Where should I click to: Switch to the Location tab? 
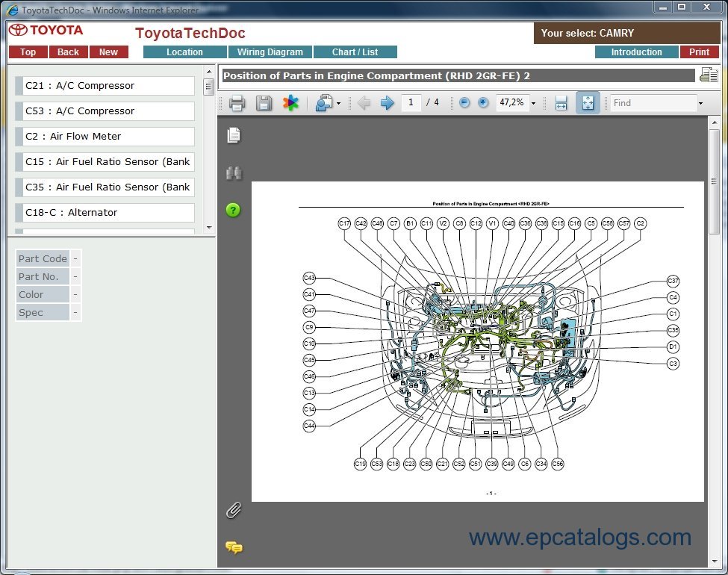(x=184, y=52)
